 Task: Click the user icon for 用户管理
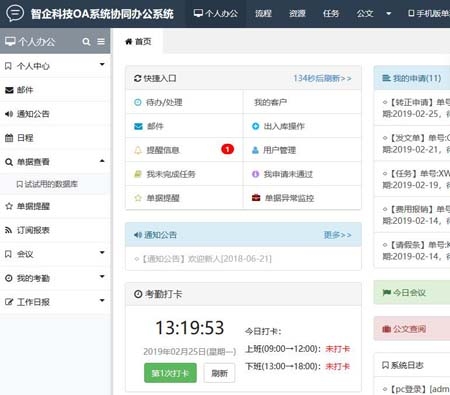(255, 150)
